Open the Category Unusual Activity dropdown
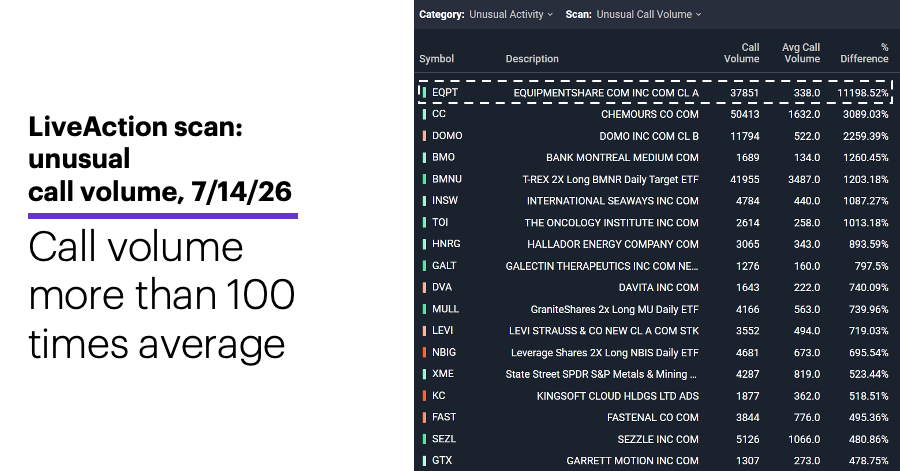The image size is (900, 471). [511, 14]
